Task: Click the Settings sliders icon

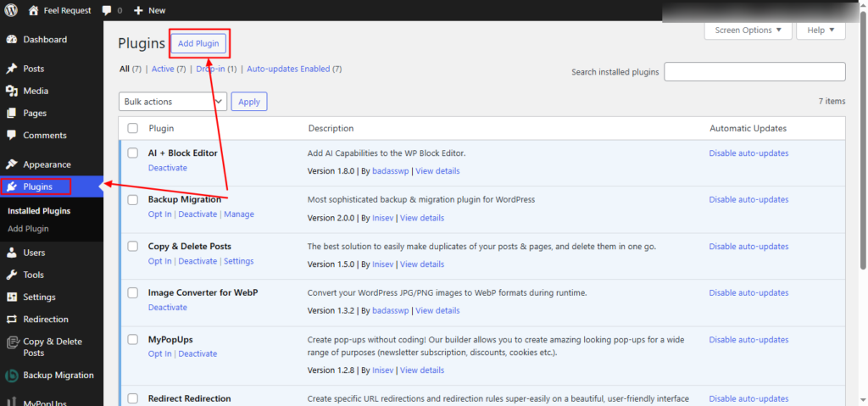Action: pyautogui.click(x=12, y=297)
